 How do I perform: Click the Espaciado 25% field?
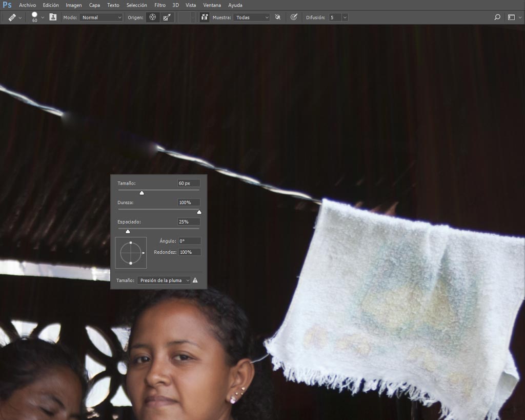tap(189, 222)
